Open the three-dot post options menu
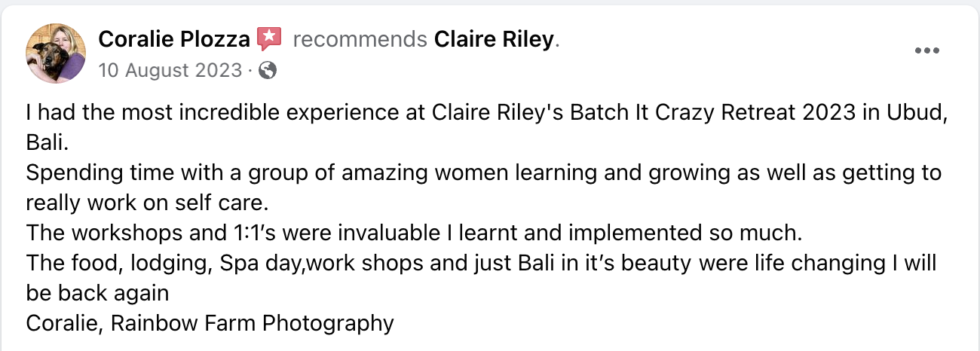Screen dimensions: 980x351 coord(925,50)
